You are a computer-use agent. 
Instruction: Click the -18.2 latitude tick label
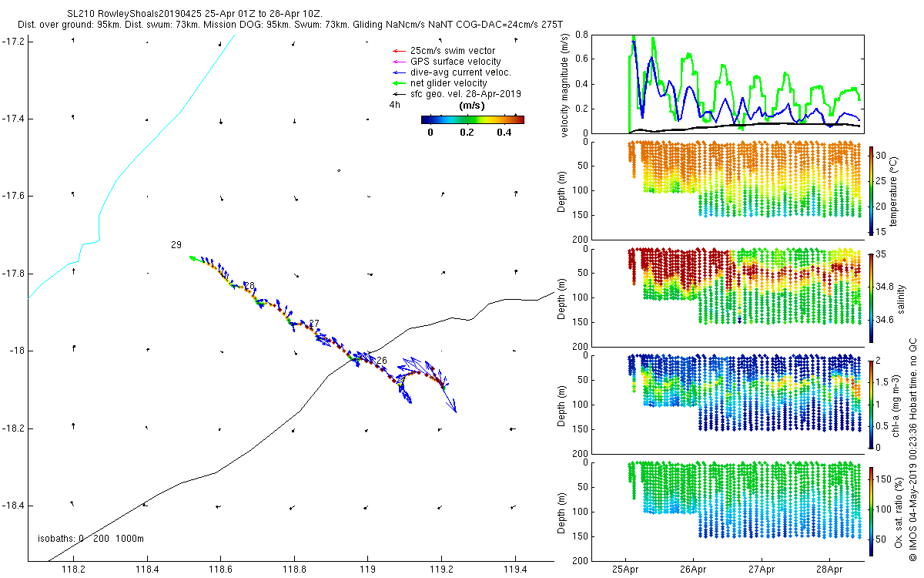click(x=13, y=428)
